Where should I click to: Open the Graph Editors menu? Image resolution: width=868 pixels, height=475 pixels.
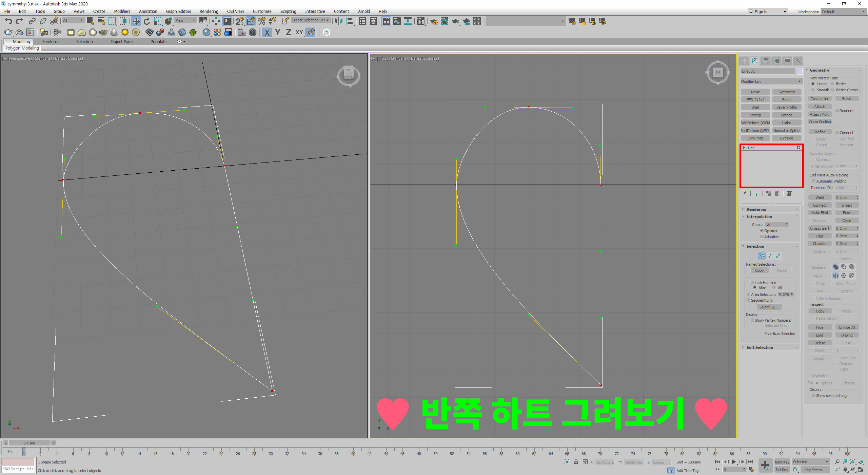pos(178,12)
